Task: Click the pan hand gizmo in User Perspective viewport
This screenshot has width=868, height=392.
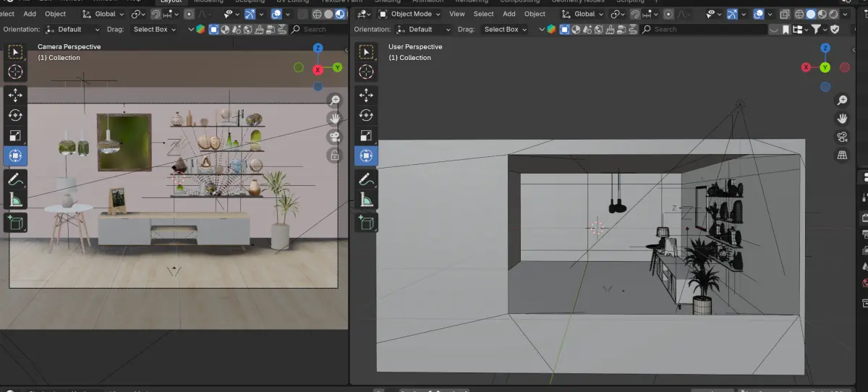Action: click(842, 118)
